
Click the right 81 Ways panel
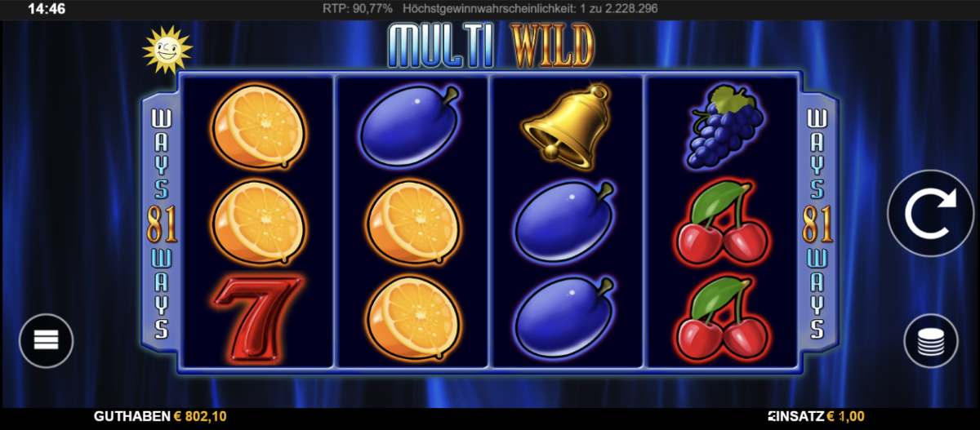pos(819,223)
